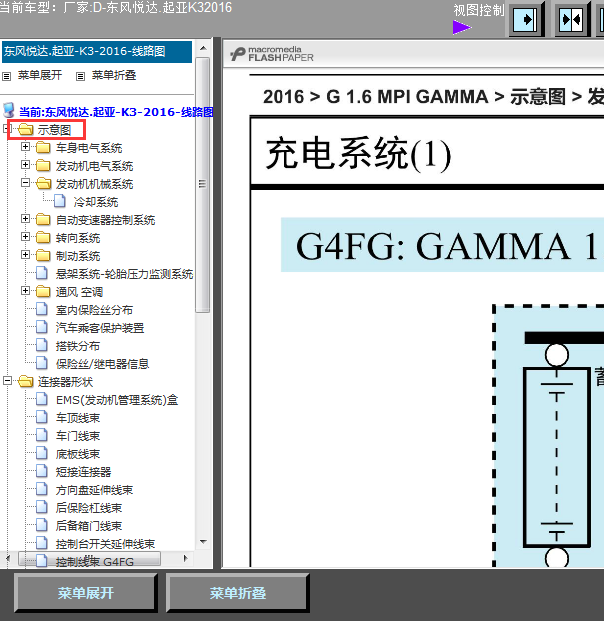Click the page icon beside EMS(发动机管理系统)盒
Viewport: 604px width, 622px height.
coord(42,399)
